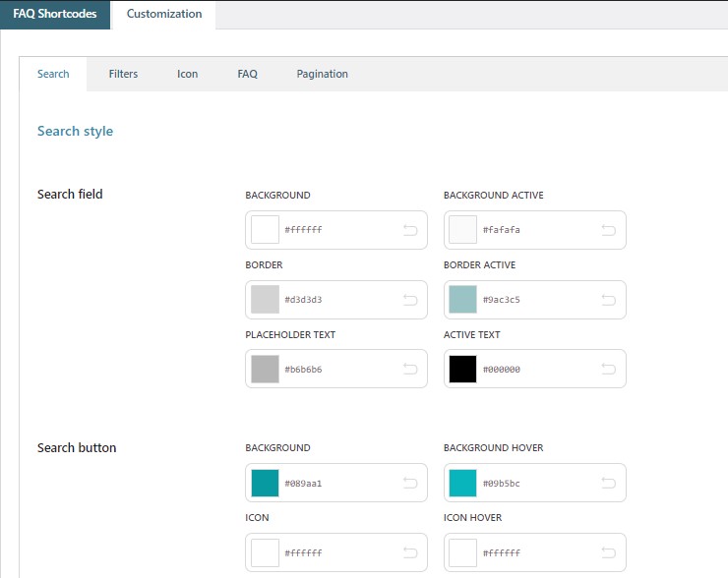The height and width of the screenshot is (578, 728).
Task: Reset Search field Background color icon
Action: 410,230
